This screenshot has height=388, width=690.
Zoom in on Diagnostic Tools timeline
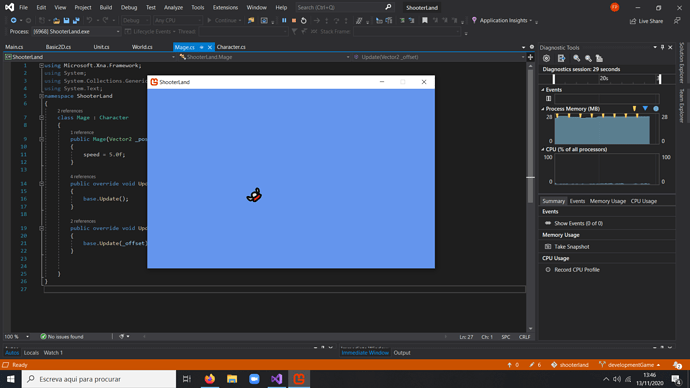click(x=576, y=58)
